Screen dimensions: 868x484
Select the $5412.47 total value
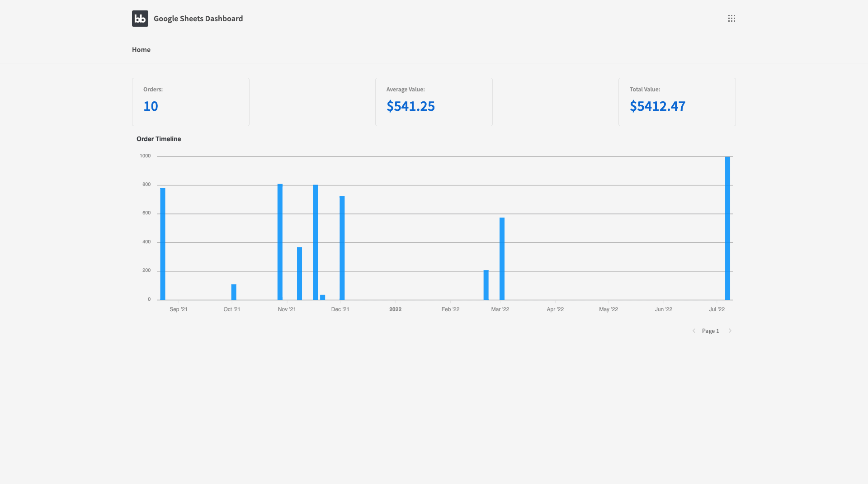click(x=657, y=106)
